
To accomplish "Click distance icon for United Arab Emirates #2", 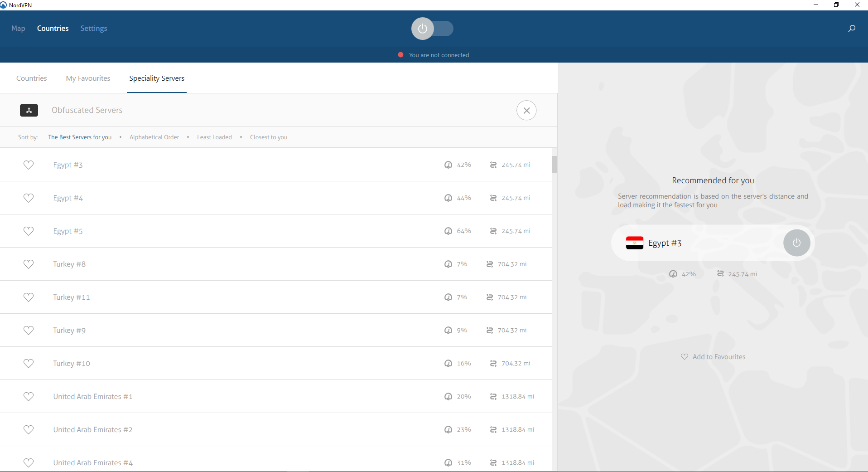I will tap(493, 430).
